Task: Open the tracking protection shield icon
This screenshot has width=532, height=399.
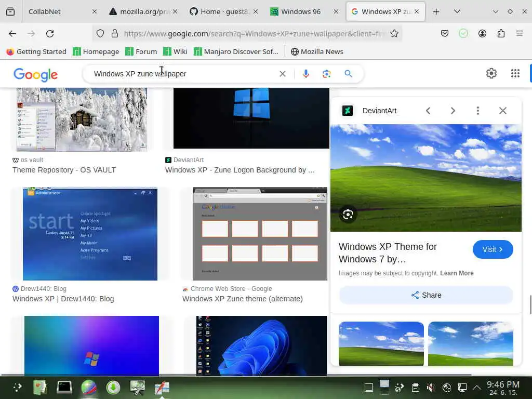Action: (100, 34)
